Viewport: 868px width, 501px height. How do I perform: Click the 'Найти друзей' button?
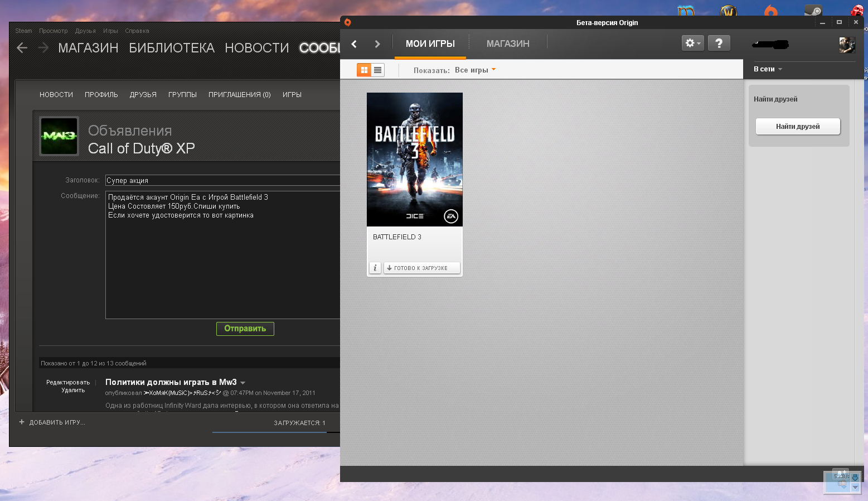(x=798, y=127)
